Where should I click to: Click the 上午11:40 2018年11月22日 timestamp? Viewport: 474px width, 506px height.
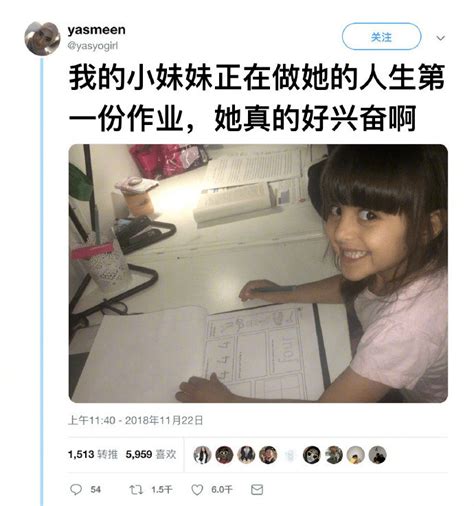coord(135,420)
